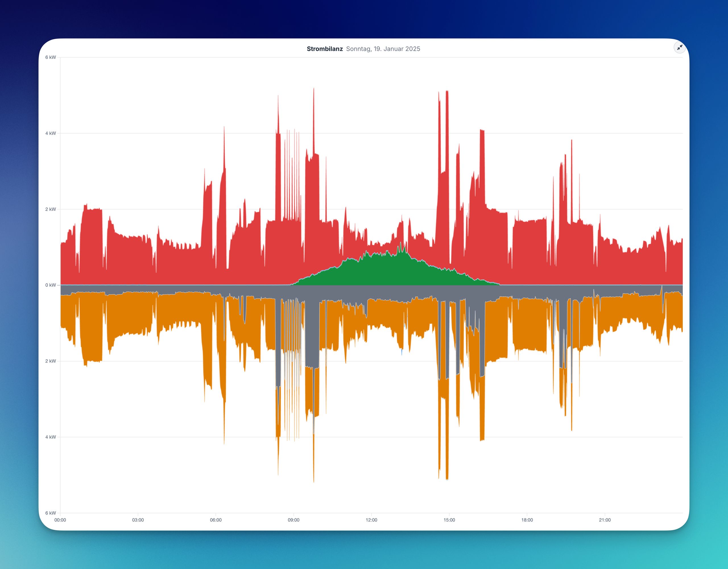
Task: Click the Strombilanz chart title
Action: 324,49
